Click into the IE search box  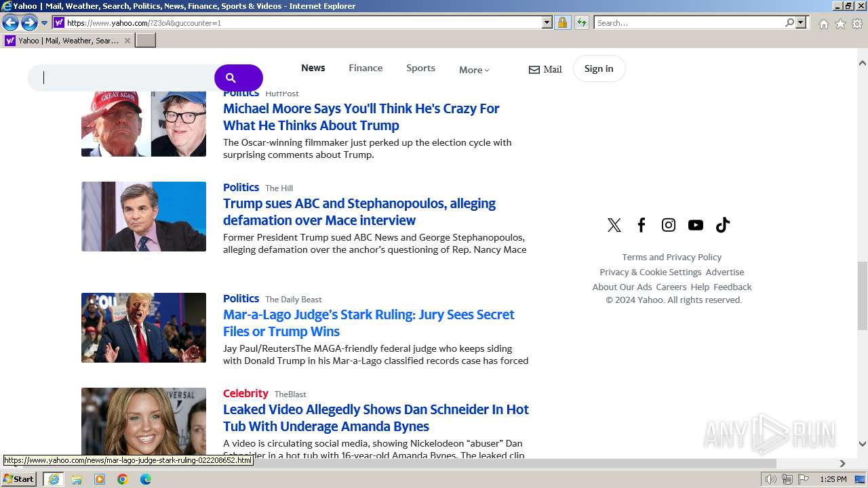click(x=688, y=23)
